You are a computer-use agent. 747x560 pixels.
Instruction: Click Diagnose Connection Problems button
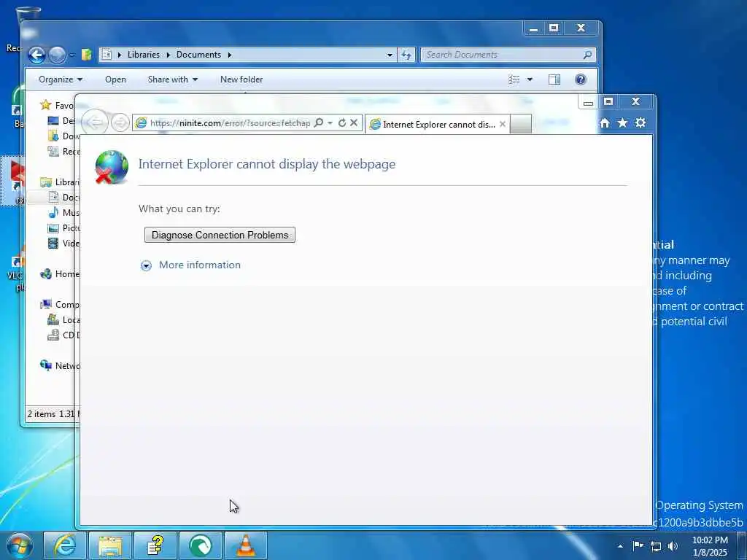220,235
